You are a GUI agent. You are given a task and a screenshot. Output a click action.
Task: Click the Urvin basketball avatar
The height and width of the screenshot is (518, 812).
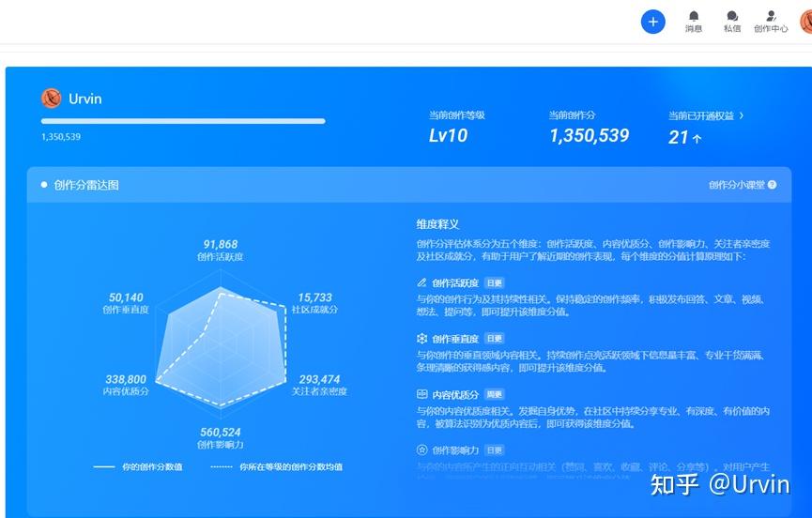52,99
